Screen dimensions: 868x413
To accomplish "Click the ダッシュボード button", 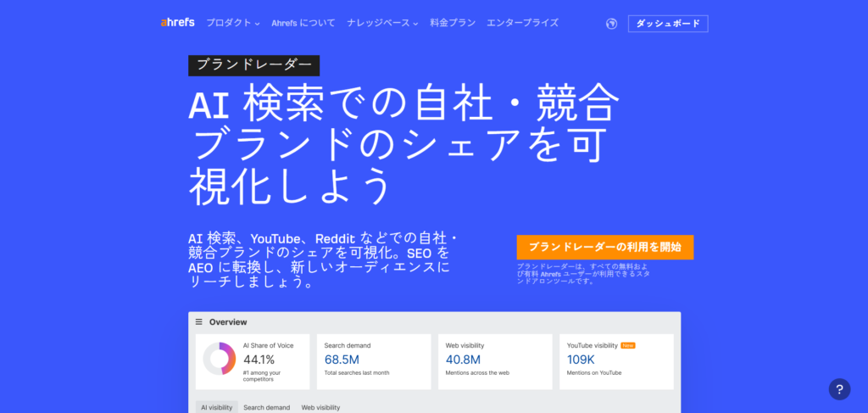I will coord(668,24).
